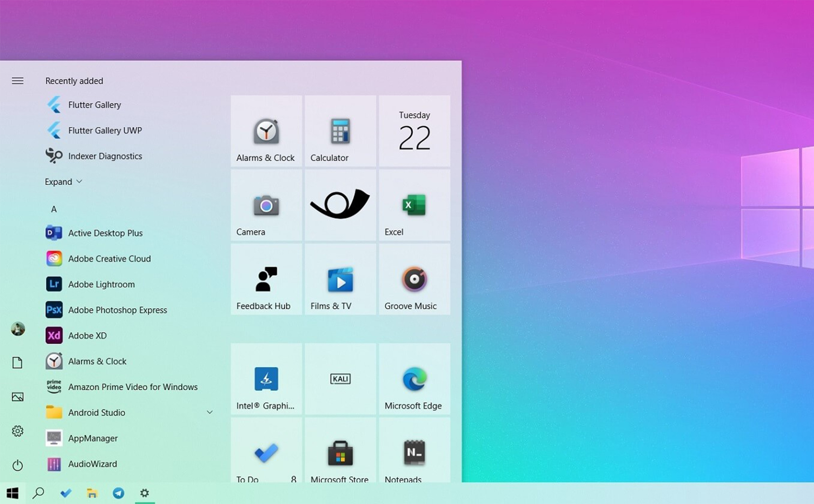The height and width of the screenshot is (504, 814).
Task: Open the Alarms & Clock tile
Action: (266, 131)
